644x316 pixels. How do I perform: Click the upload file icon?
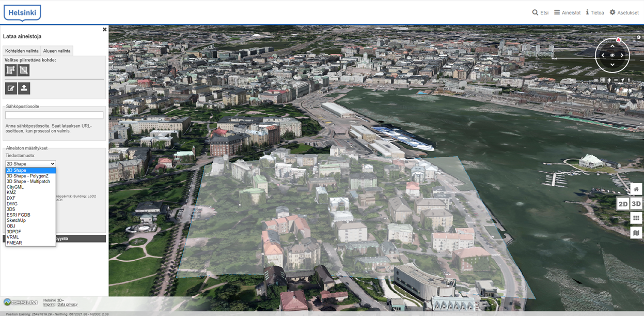[x=24, y=88]
